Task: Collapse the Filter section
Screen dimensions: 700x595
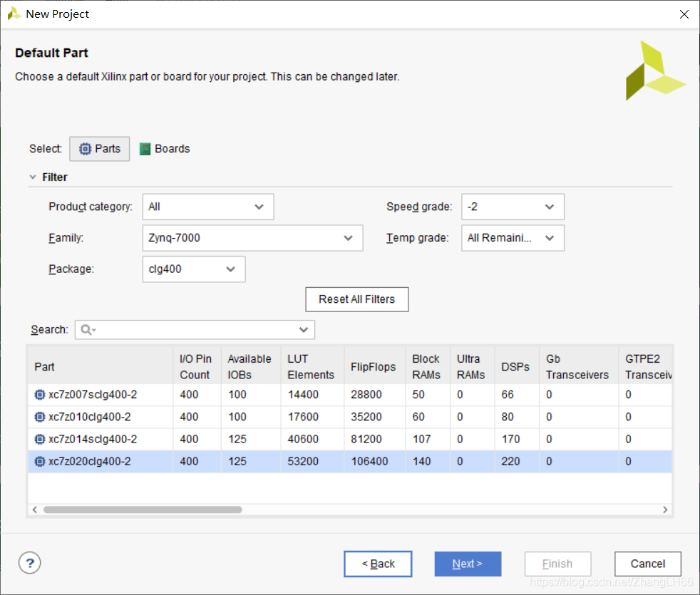Action: pos(33,177)
